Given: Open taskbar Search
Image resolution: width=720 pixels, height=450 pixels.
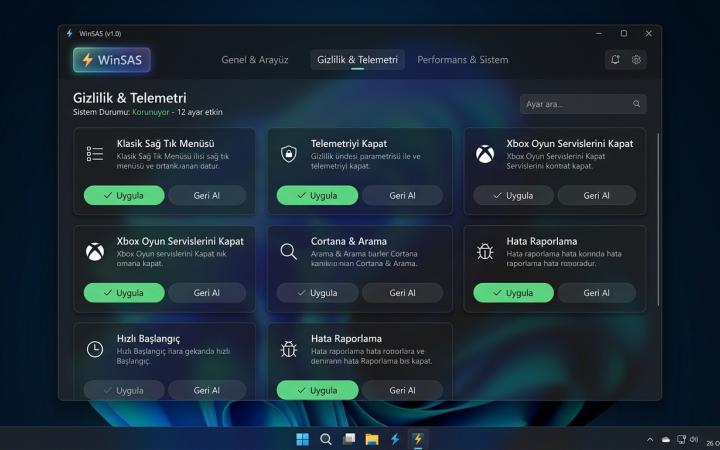Looking at the screenshot, I should (x=326, y=439).
